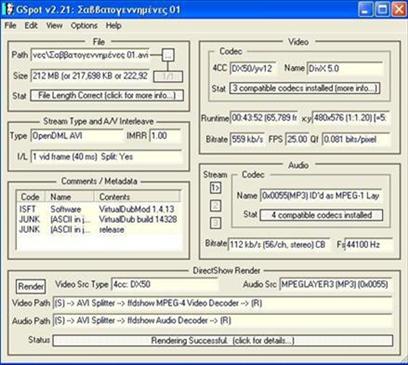
Task: Click Audio Src field MPEGLAYER3
Action: (335, 284)
